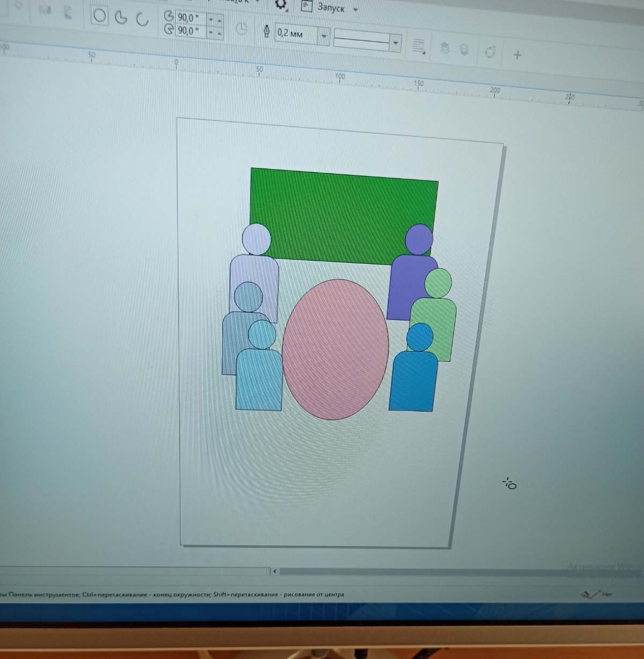Image resolution: width=644 pixels, height=659 pixels.
Task: Expand the line style dropdown
Action: coord(396,43)
